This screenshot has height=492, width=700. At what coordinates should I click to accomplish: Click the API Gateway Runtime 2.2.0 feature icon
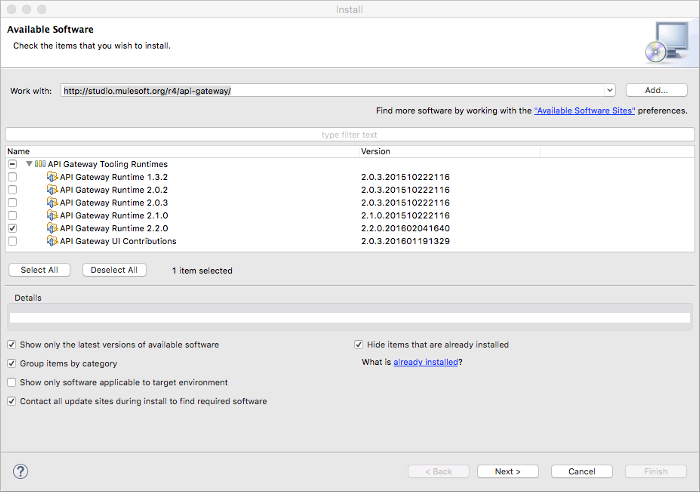52,228
